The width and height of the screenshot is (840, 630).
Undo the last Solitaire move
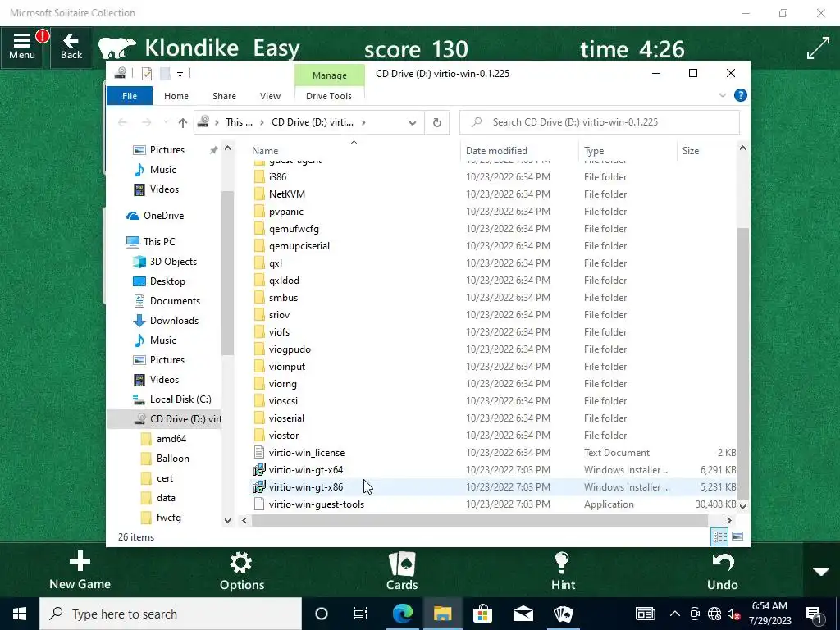722,571
